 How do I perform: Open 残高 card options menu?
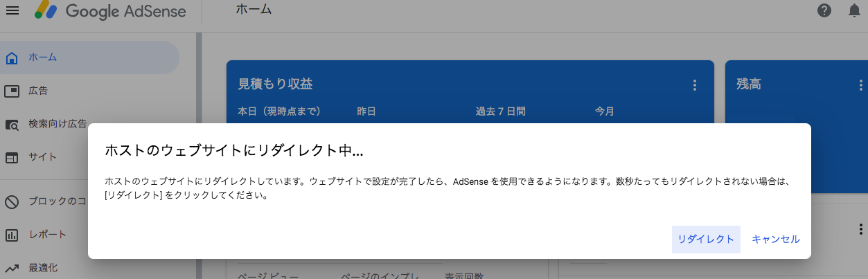tap(860, 84)
